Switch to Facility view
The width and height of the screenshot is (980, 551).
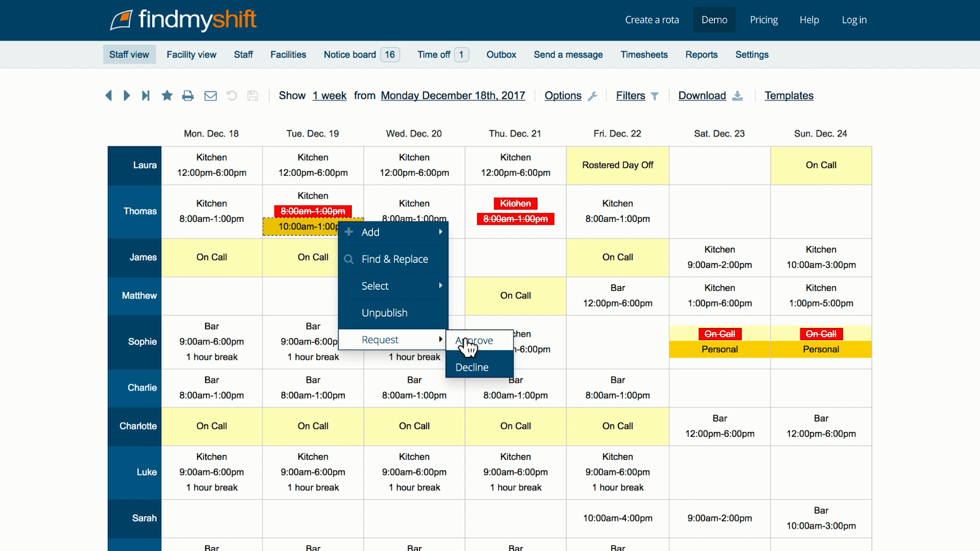point(191,55)
